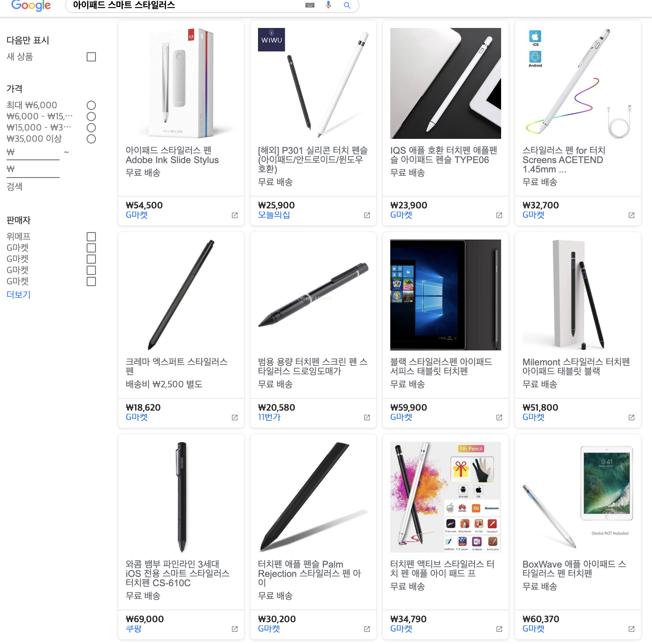Image resolution: width=652 pixels, height=644 pixels.
Task: Click the Google logo
Action: pyautogui.click(x=31, y=5)
